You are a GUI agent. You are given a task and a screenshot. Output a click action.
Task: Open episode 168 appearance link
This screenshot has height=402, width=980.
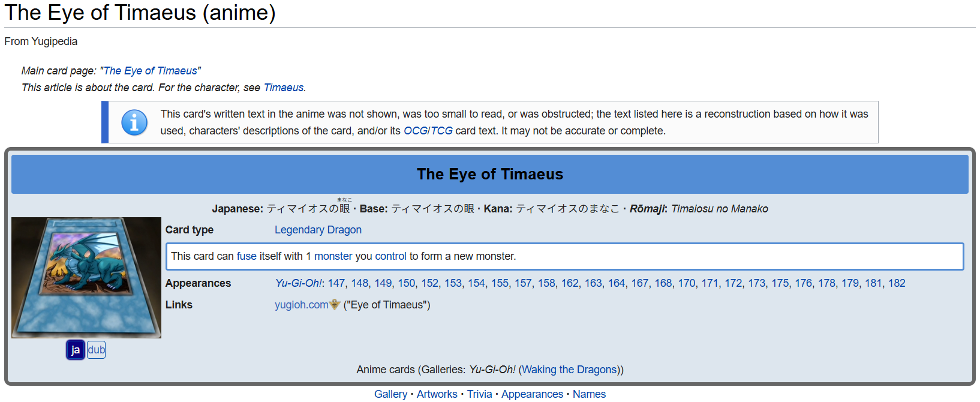663,283
